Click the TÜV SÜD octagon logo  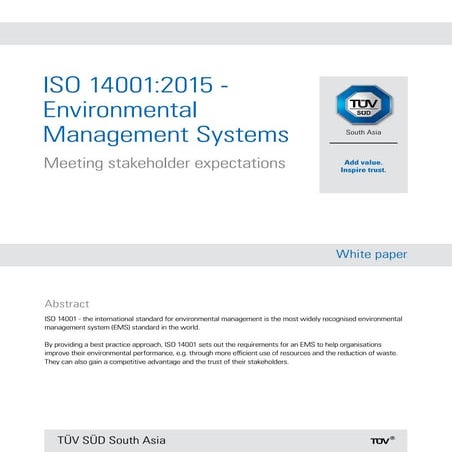click(364, 105)
